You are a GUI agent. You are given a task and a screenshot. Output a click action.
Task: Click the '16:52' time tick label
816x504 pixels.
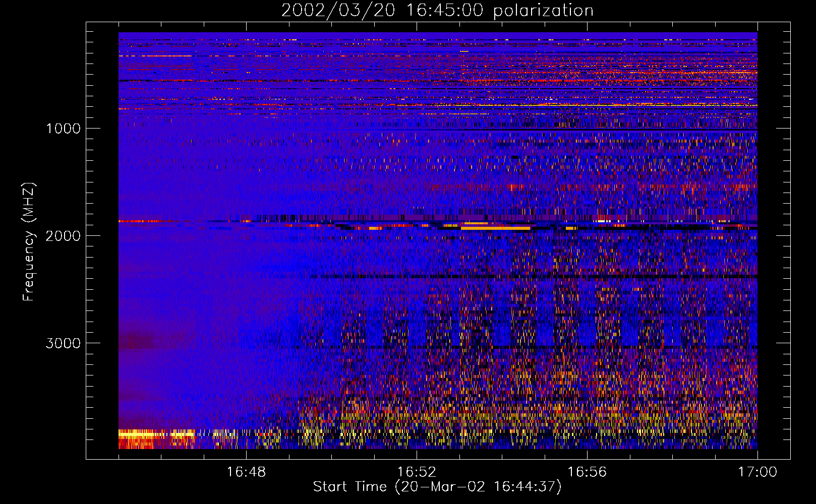(417, 472)
